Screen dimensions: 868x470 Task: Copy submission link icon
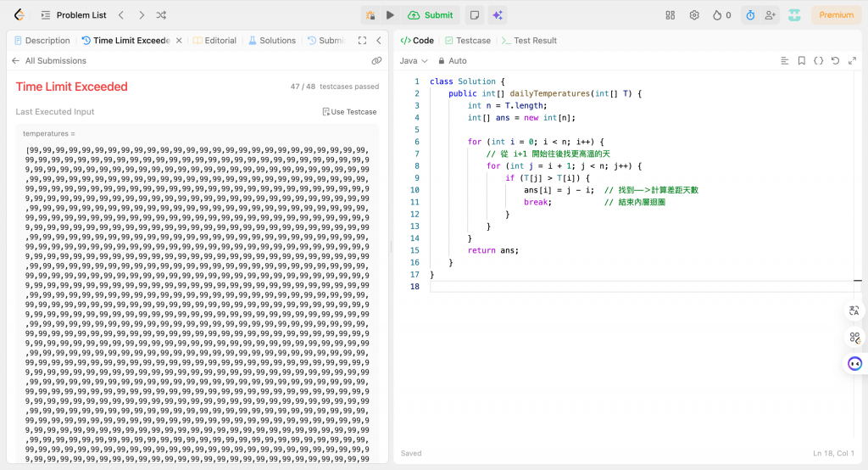click(376, 60)
